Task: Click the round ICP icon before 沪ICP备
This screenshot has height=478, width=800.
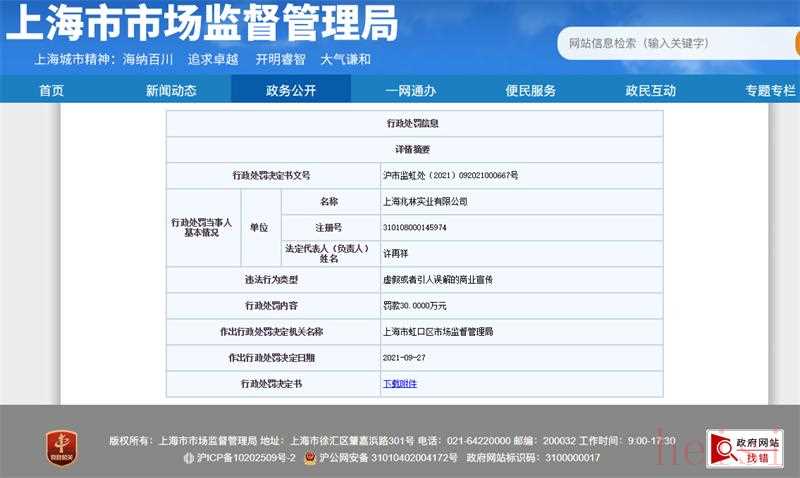Action: [x=189, y=458]
